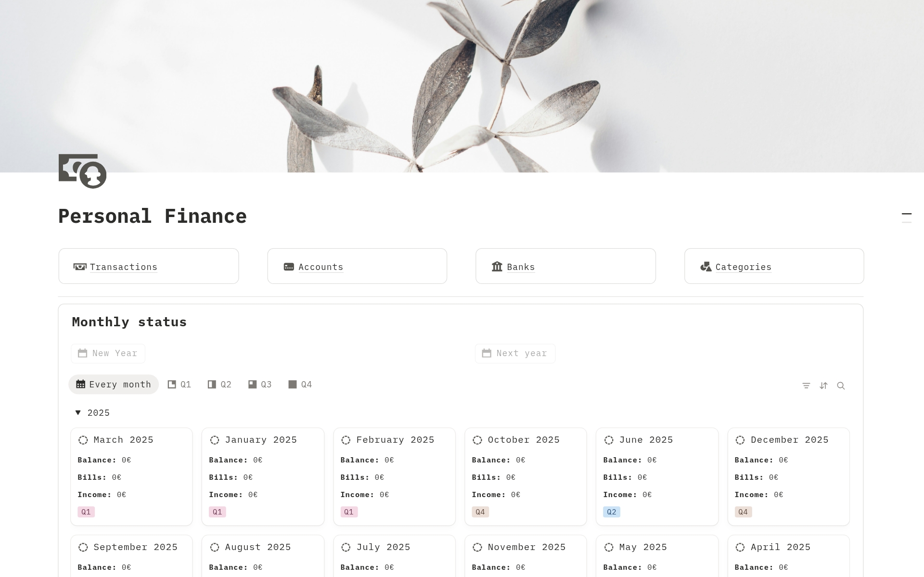Click the Balance value on December 2025 card

point(783,460)
